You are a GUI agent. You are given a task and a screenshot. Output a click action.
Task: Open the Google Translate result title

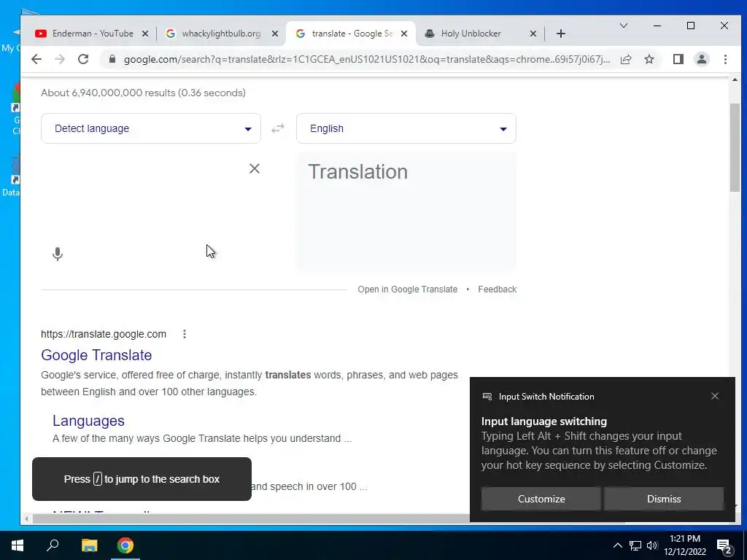96,355
